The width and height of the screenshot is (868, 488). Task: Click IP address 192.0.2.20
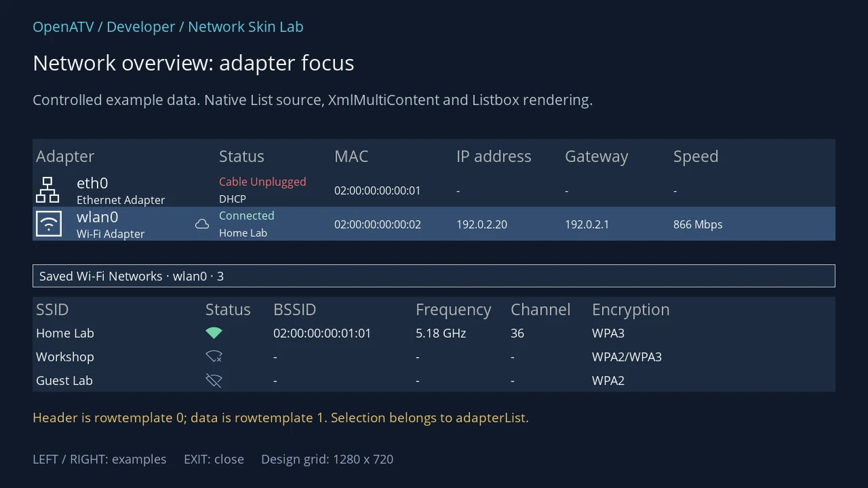(x=481, y=224)
